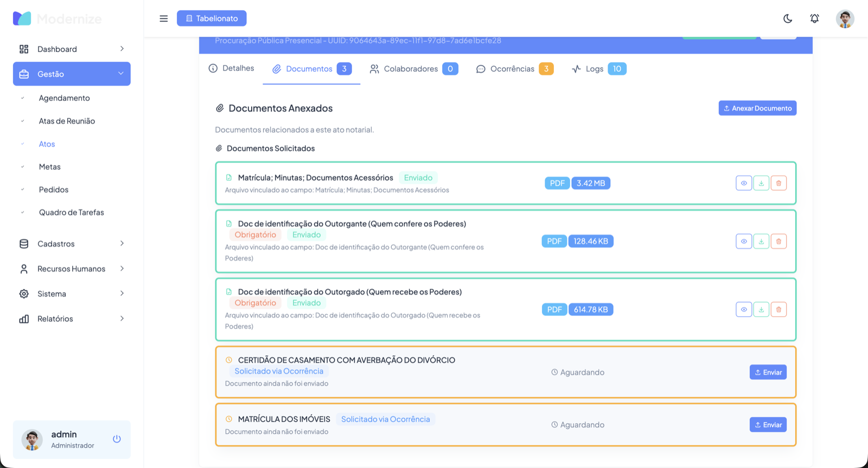Click Aguardando status of Matrícula dos Imóveis
Viewport: 868px width, 468px height.
tap(578, 425)
